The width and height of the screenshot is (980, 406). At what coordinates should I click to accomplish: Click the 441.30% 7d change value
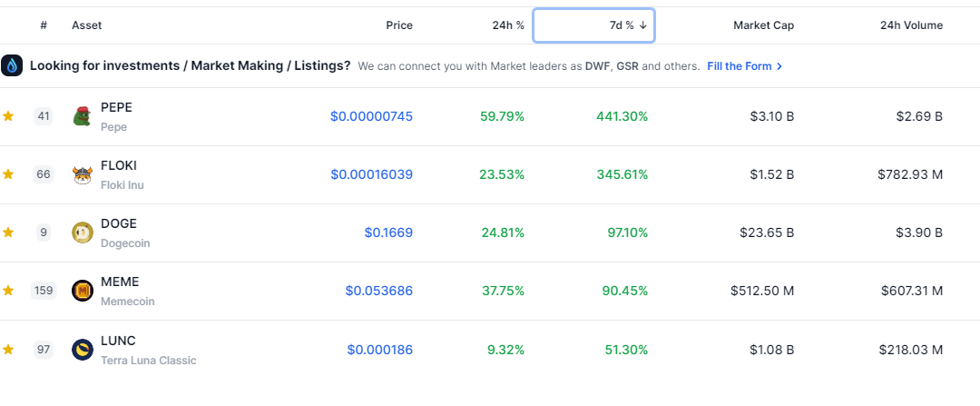(622, 116)
